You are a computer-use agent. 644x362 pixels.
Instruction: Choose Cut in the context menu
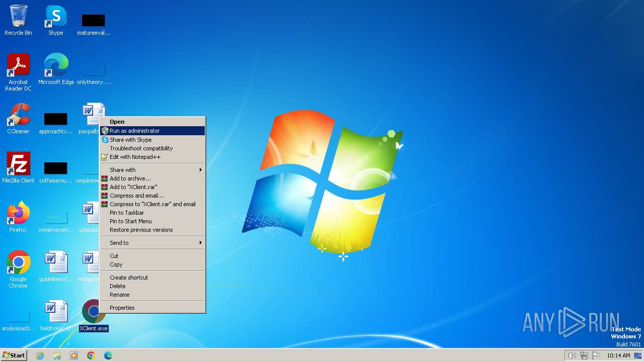(x=152, y=256)
